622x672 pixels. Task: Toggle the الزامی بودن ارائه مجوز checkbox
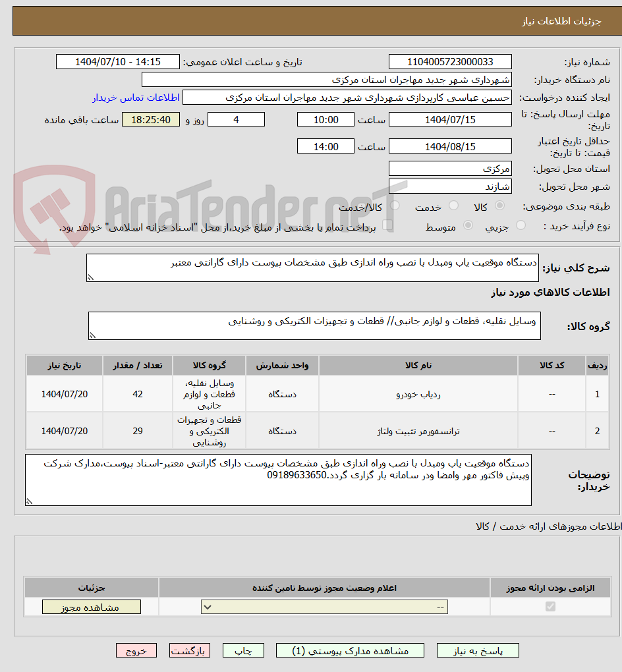(550, 607)
